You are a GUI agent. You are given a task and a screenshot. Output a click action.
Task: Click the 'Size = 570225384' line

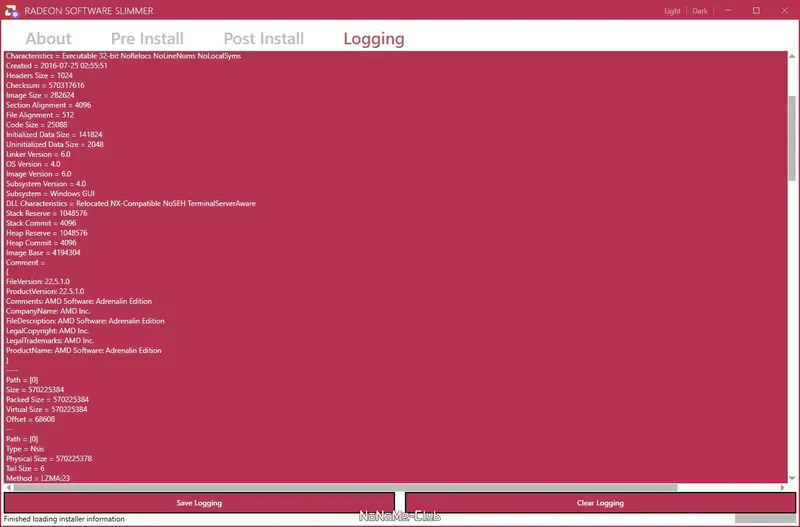point(35,390)
